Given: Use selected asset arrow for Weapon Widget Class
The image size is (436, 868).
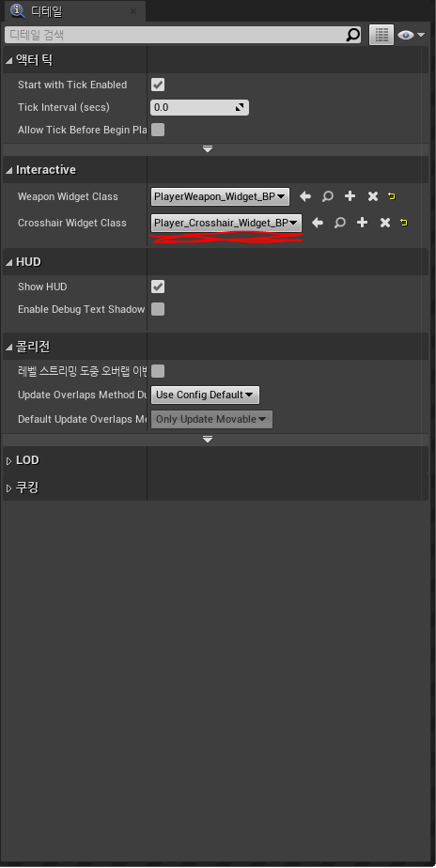Looking at the screenshot, I should click(x=304, y=196).
